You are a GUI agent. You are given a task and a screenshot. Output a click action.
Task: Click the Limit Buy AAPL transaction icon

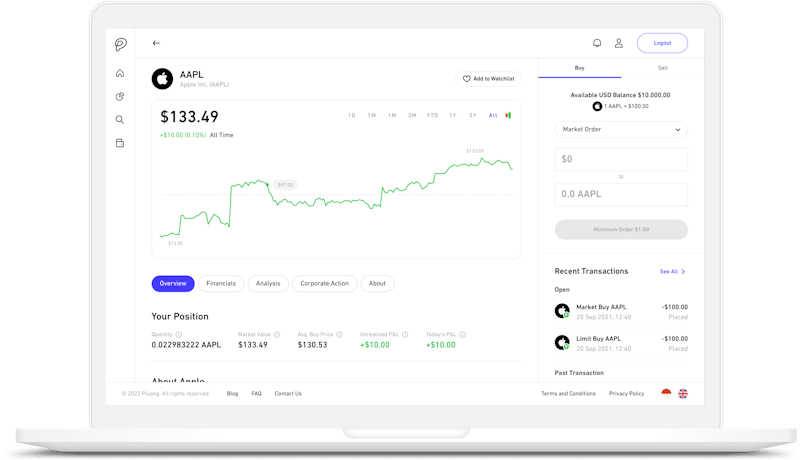562,342
